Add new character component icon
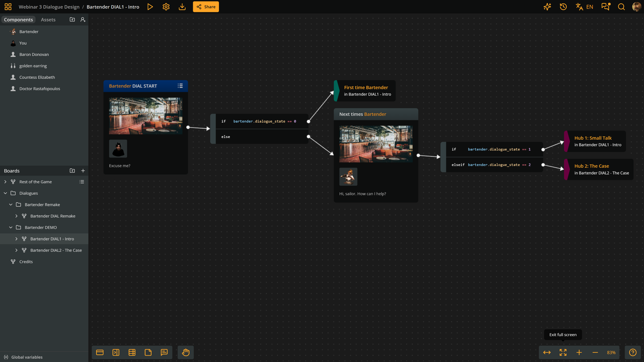 [83, 20]
